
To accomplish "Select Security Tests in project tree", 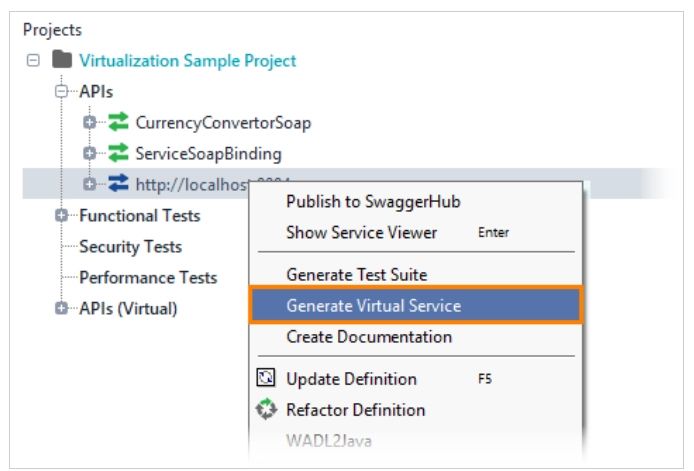I will tap(130, 246).
